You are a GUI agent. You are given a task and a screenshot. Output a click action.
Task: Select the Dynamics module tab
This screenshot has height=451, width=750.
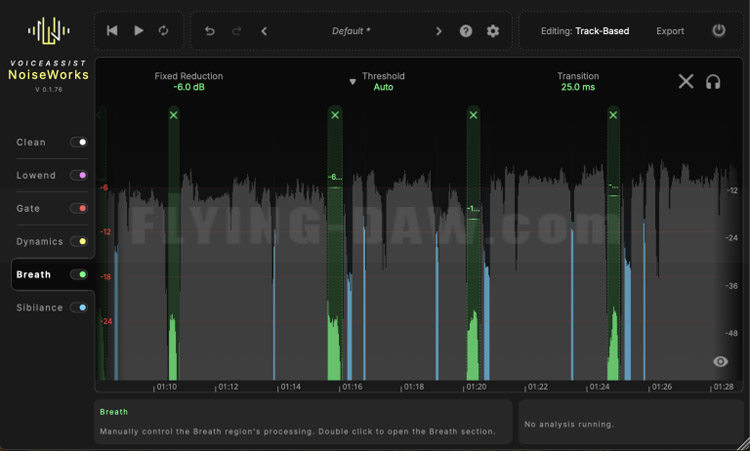(40, 241)
